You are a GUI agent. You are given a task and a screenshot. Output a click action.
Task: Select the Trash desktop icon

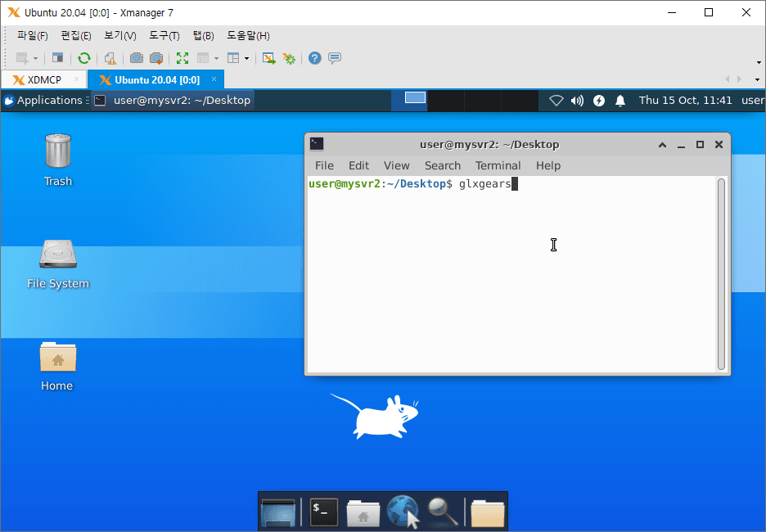click(58, 160)
